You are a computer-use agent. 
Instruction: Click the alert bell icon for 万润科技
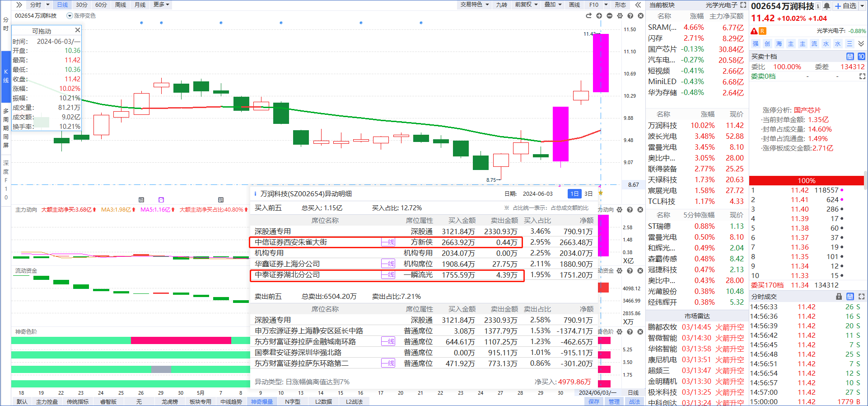826,6
